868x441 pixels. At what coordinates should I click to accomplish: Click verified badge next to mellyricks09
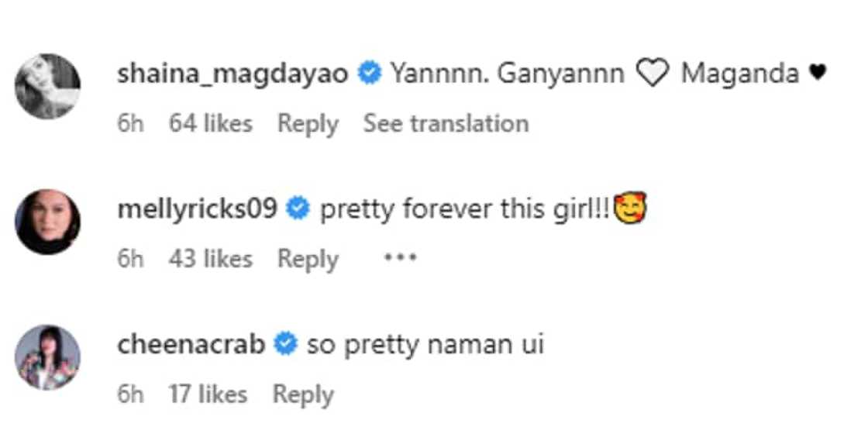click(298, 209)
